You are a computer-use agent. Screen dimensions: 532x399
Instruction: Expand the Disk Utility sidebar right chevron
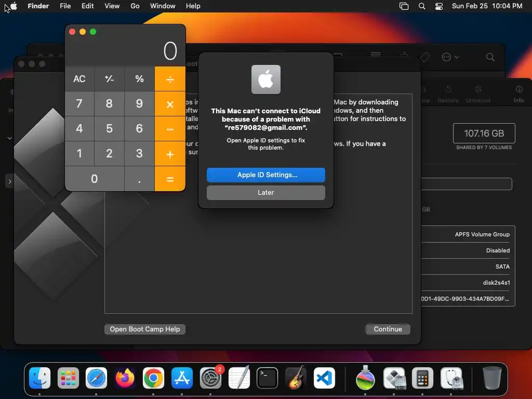10,181
